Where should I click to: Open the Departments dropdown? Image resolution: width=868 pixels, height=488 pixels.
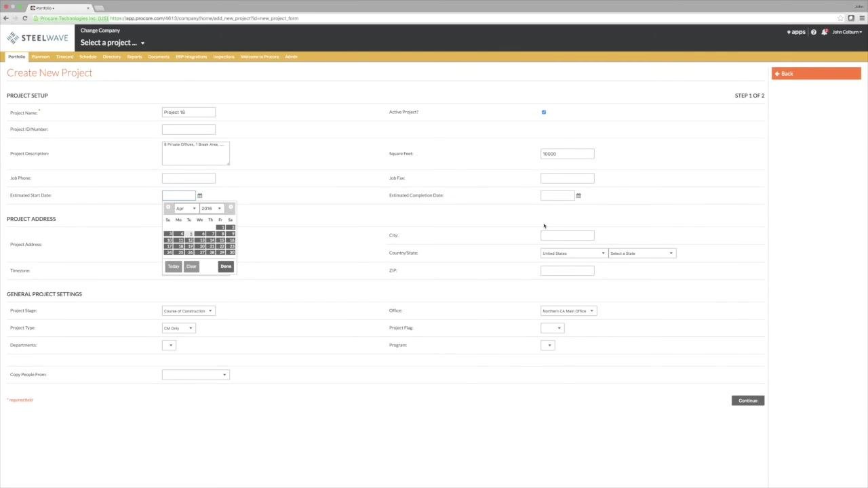pos(169,346)
